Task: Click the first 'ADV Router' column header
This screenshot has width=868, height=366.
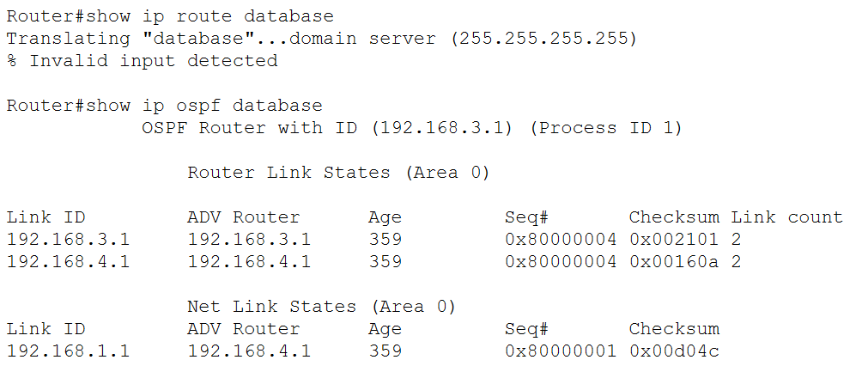Action: (244, 217)
